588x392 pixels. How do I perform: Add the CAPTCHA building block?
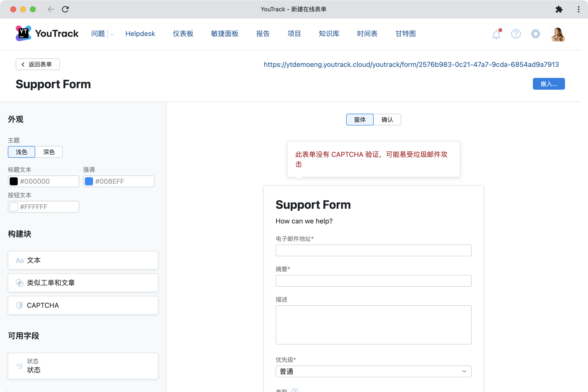coord(83,305)
